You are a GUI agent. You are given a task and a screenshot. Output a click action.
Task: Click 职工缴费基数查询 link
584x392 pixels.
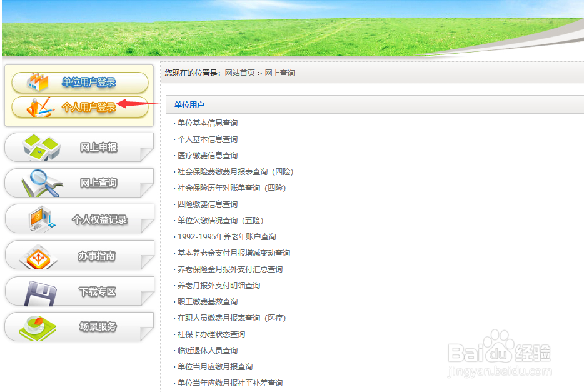[208, 301]
